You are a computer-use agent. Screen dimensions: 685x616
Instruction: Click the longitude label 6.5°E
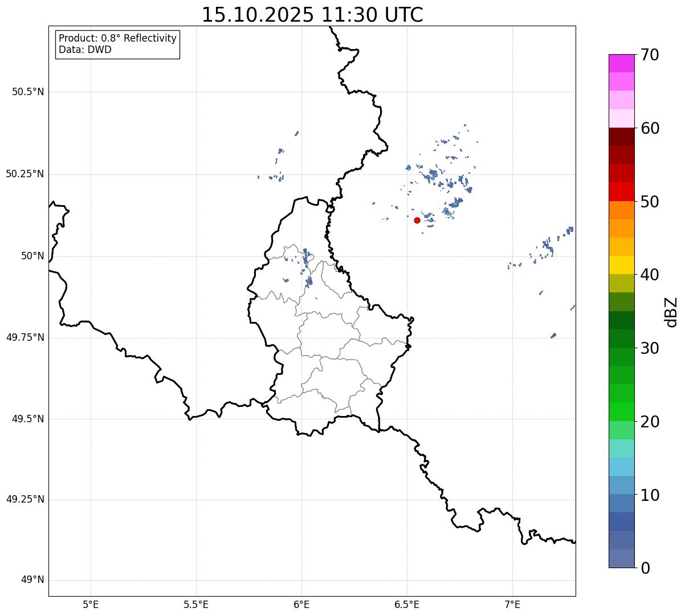[x=407, y=605]
